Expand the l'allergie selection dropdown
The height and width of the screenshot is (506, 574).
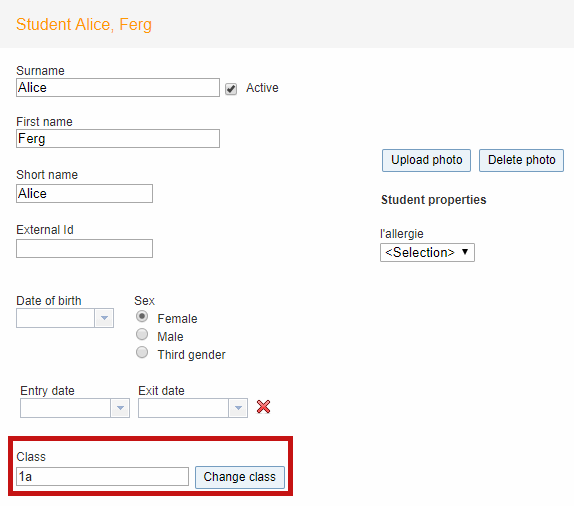[427, 252]
